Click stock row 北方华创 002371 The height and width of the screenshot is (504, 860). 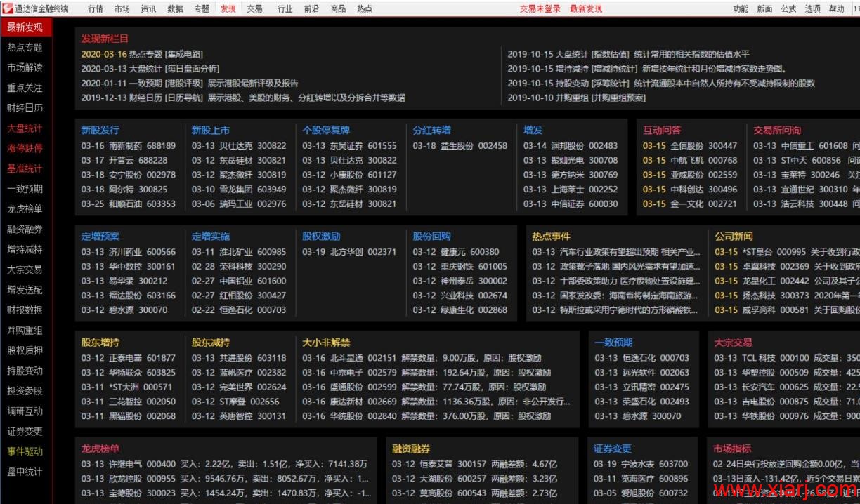point(350,252)
